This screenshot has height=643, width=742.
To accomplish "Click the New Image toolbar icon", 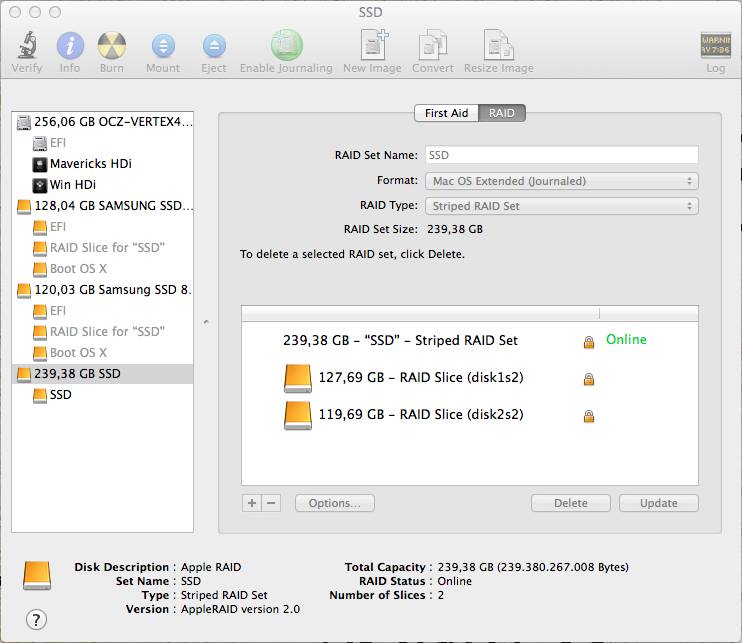I will 373,44.
